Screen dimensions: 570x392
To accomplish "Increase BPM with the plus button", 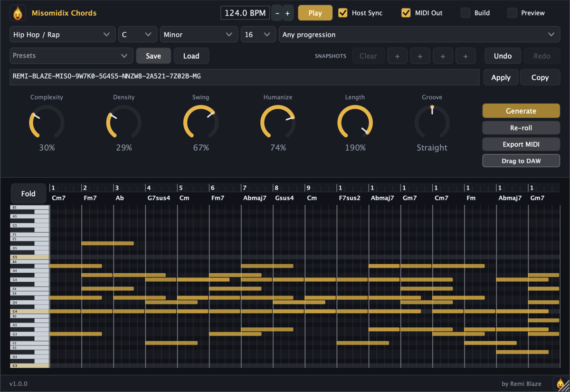I will [287, 13].
